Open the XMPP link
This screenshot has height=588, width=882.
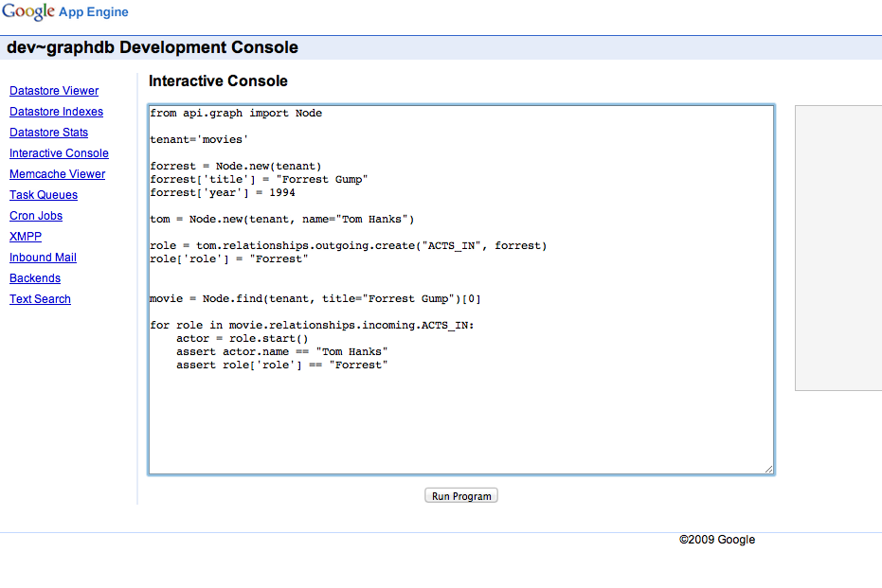pyautogui.click(x=26, y=236)
